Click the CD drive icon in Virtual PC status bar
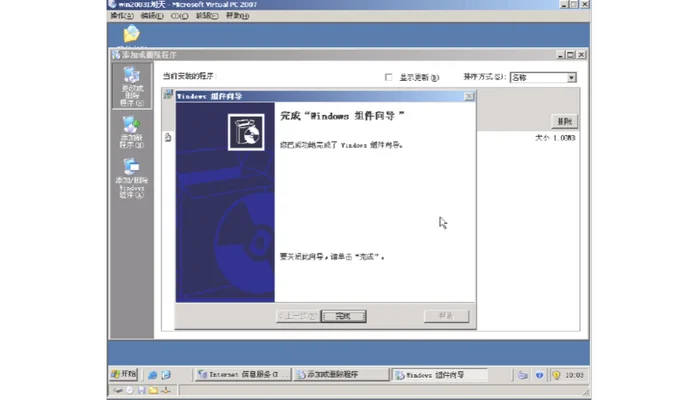694x400 pixels. pos(130,390)
